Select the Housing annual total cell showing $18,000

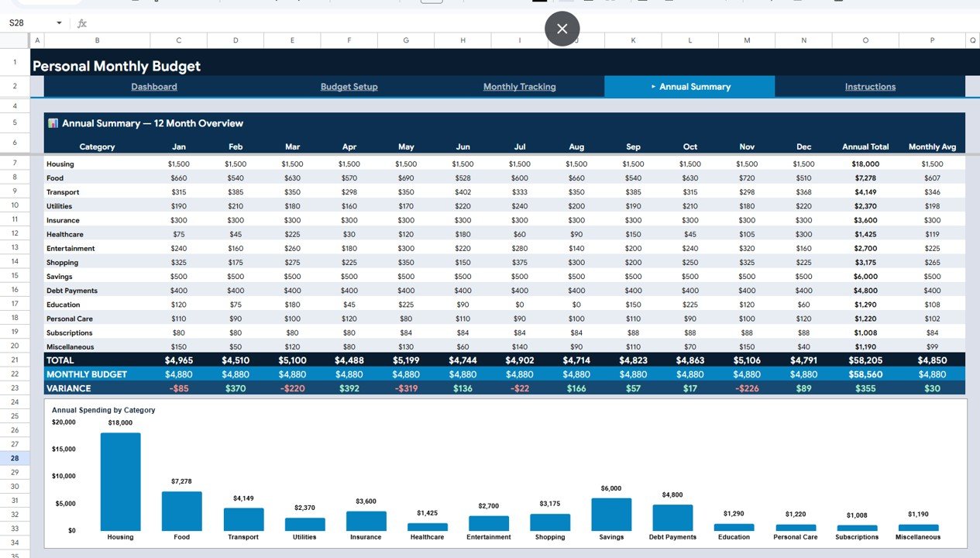865,164
